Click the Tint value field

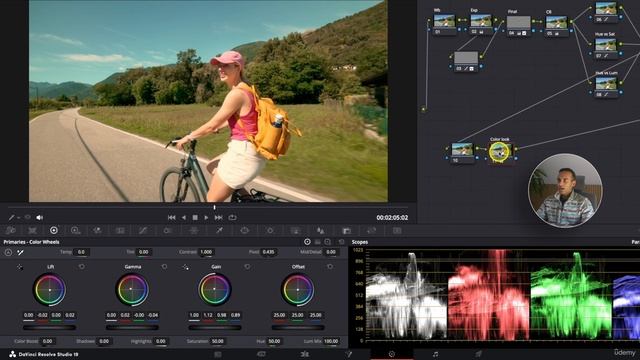(x=144, y=252)
